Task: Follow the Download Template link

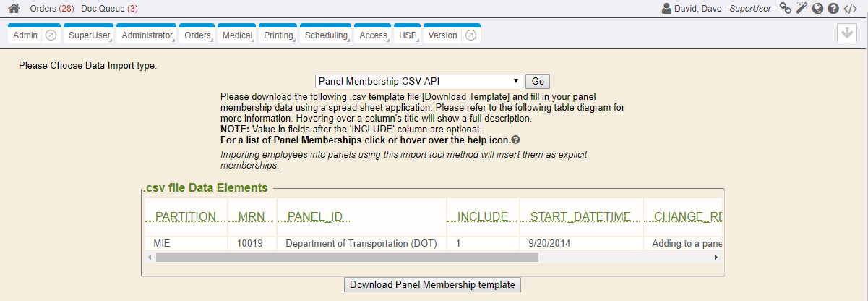Action: tap(467, 96)
